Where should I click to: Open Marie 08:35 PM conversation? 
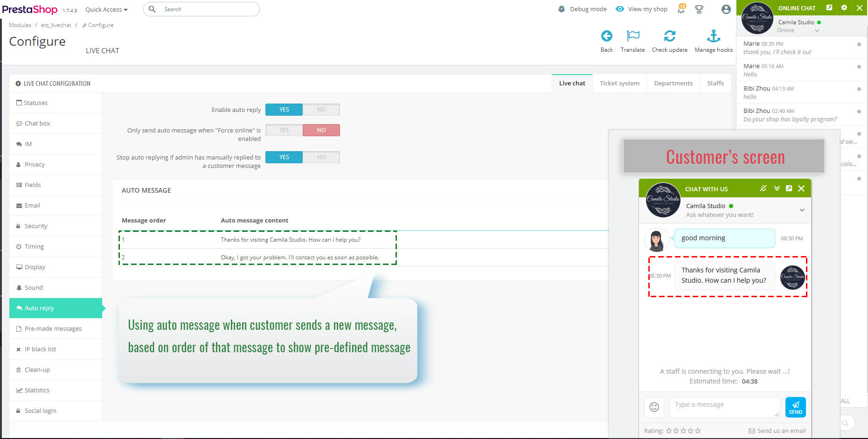[x=802, y=48]
